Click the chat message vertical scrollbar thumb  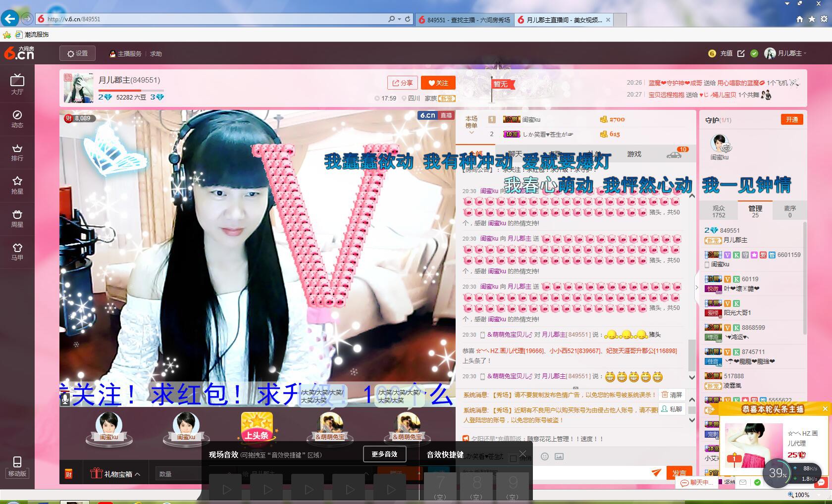pyautogui.click(x=692, y=355)
